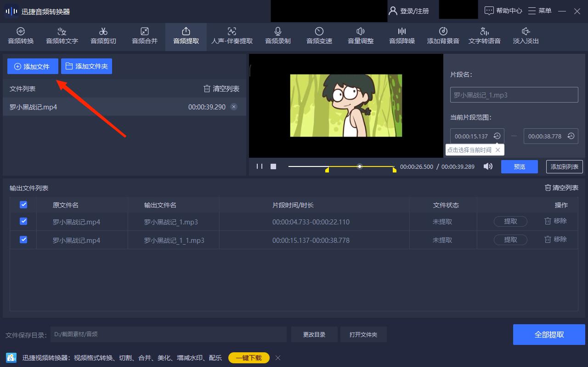Screen dimensions: 588x367
Task: Click segment time 00:00:15.137-00:00:38.778
Action: tap(311, 241)
